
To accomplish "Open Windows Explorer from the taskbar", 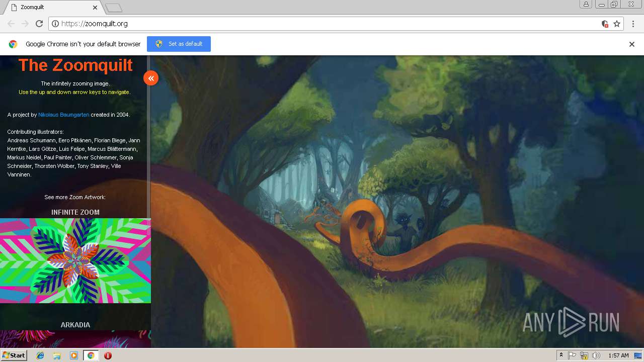I will (57, 355).
